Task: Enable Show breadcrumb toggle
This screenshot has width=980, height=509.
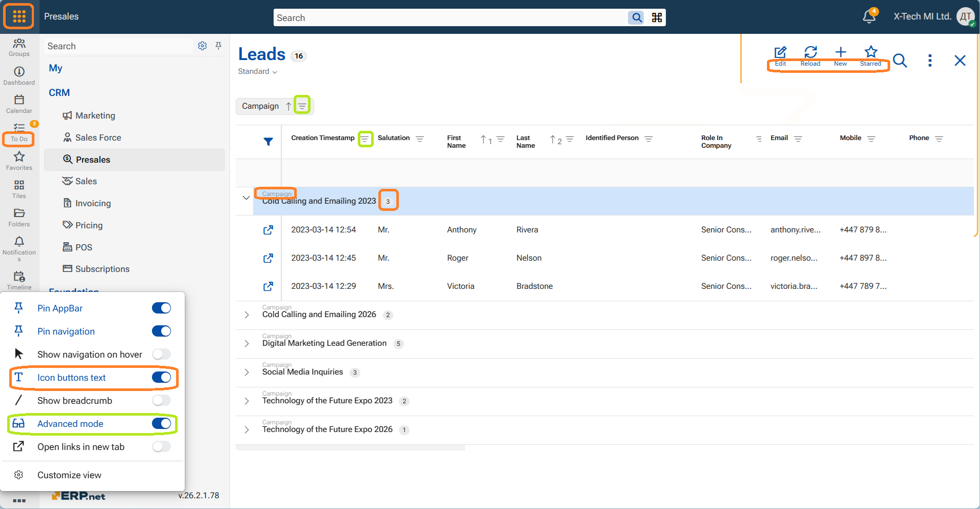Action: (x=161, y=401)
